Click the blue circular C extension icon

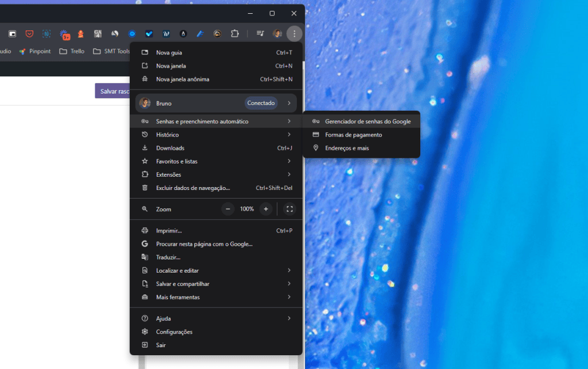click(132, 34)
